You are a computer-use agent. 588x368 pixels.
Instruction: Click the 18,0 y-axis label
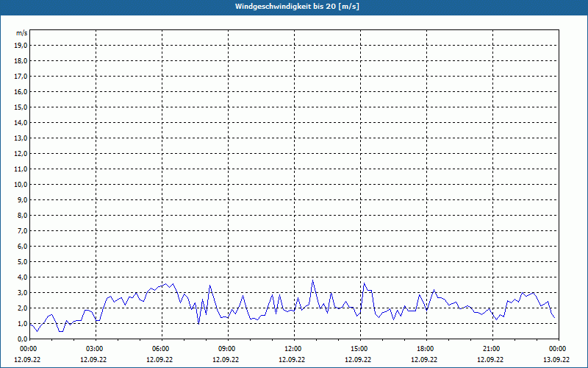pos(21,61)
